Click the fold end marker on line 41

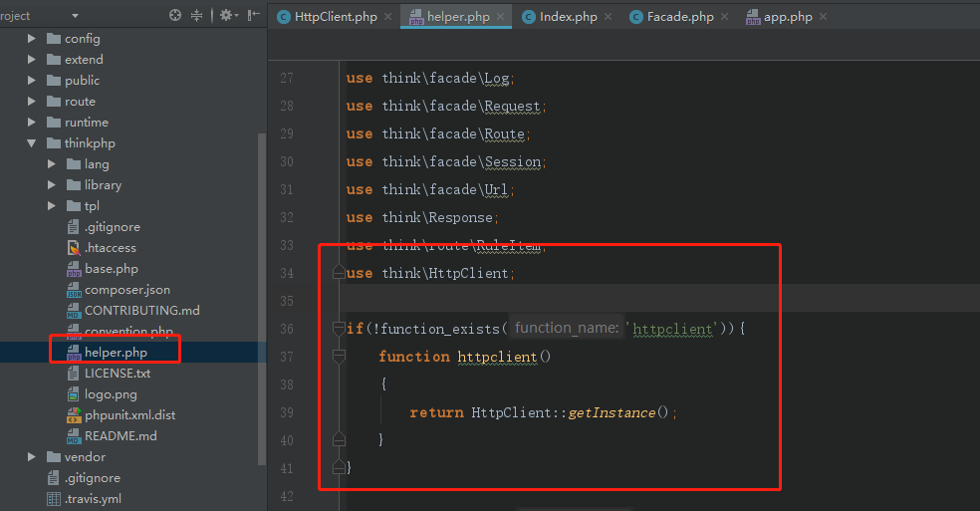[339, 467]
